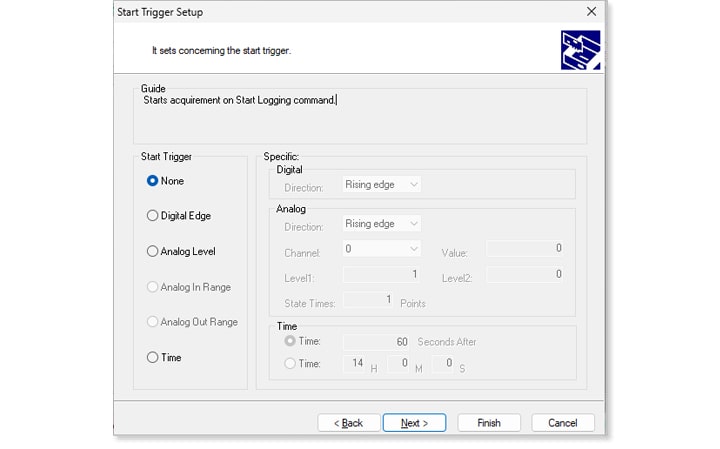Screen dimensions: 720x449
Task: Open the Analog Direction dropdown
Action: [x=382, y=224]
